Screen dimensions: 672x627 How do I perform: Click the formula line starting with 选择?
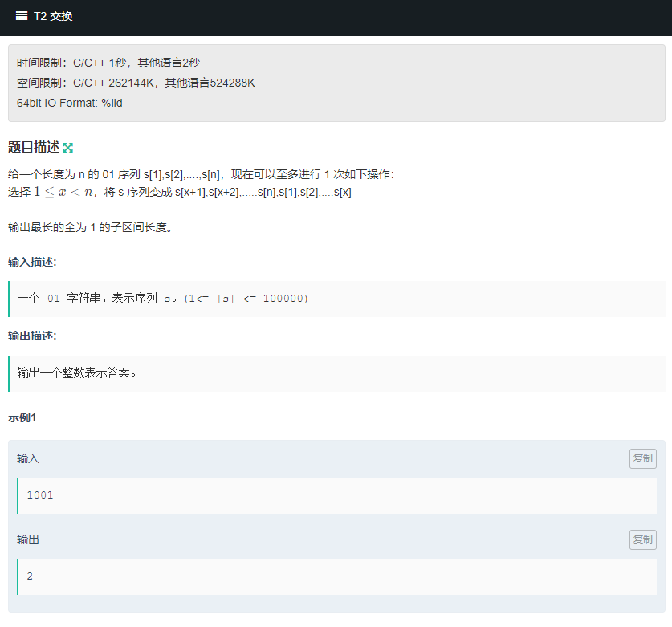coord(180,192)
